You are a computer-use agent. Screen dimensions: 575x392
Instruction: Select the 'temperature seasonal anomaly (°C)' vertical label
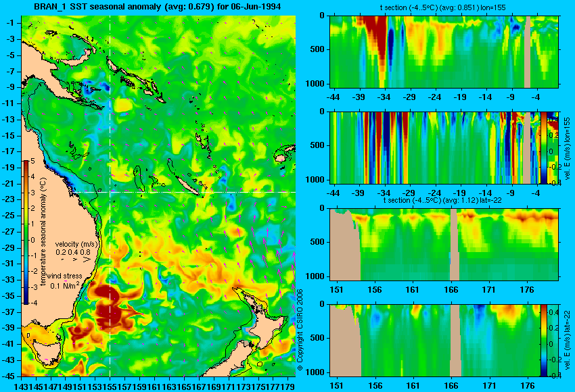tap(43, 232)
